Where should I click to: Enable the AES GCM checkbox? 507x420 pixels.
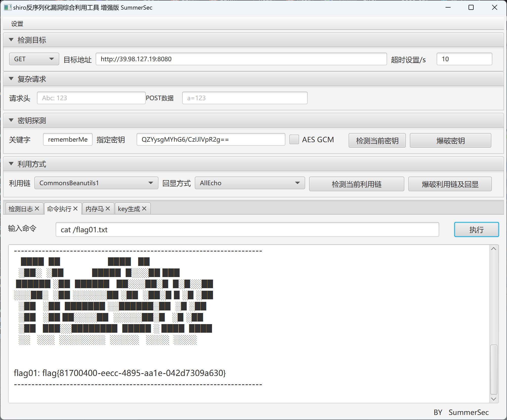click(294, 140)
